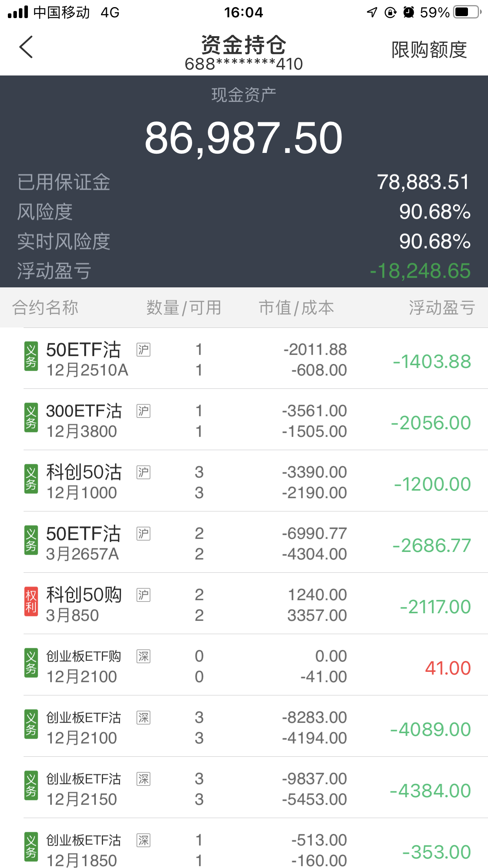The height and width of the screenshot is (868, 488).
Task: Select the 数量/可用 column header
Action: click(184, 307)
